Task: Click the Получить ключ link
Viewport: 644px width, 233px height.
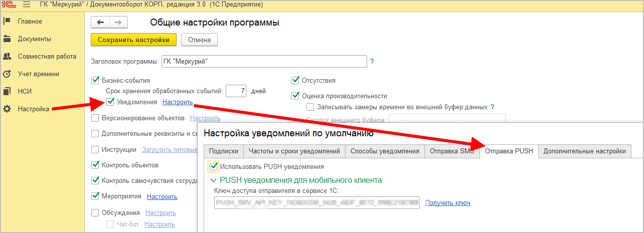Action: pyautogui.click(x=448, y=202)
